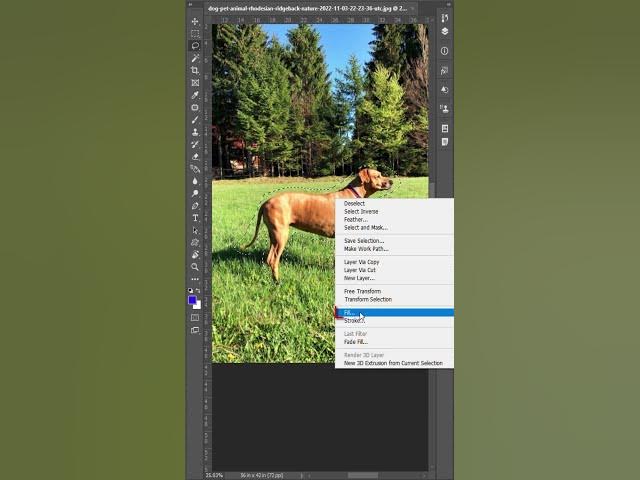The width and height of the screenshot is (640, 480).
Task: Open the blue foreground color swatch
Action: [192, 300]
